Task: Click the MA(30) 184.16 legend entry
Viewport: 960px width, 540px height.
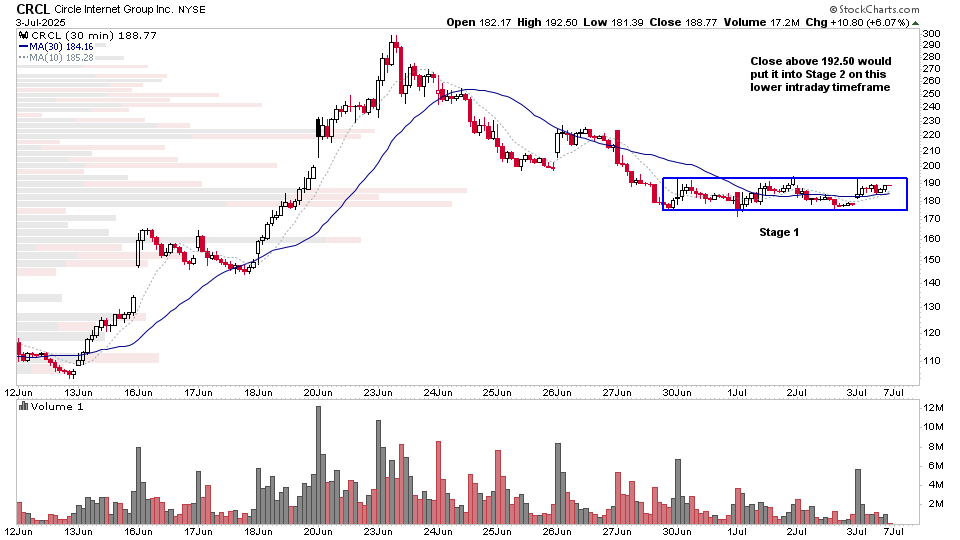Action: [x=61, y=47]
